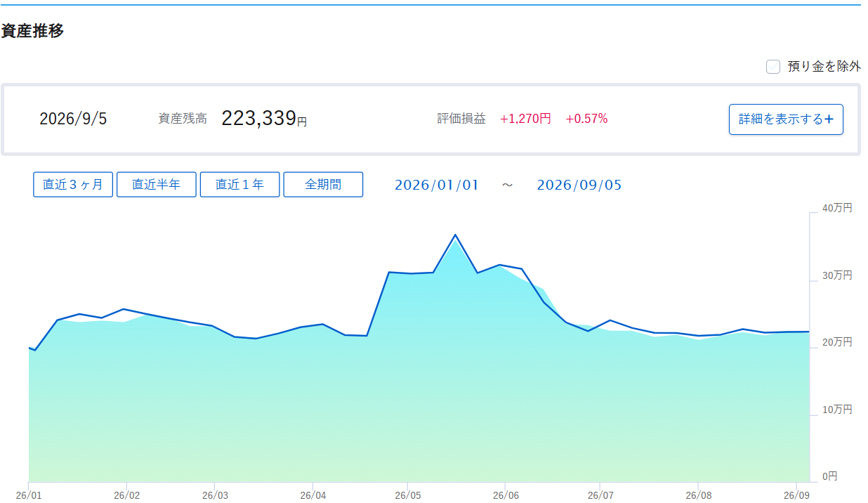Click the 40万円 y-axis label

coord(837,208)
